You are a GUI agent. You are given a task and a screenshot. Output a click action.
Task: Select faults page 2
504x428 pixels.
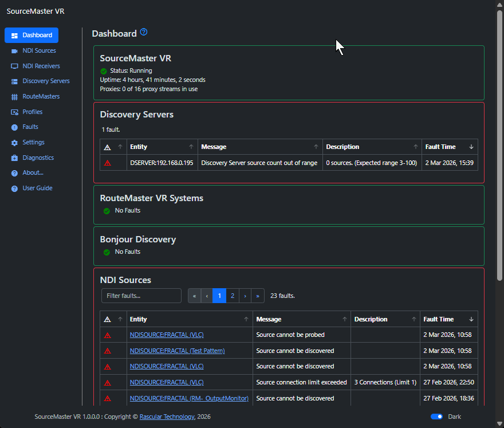(233, 296)
